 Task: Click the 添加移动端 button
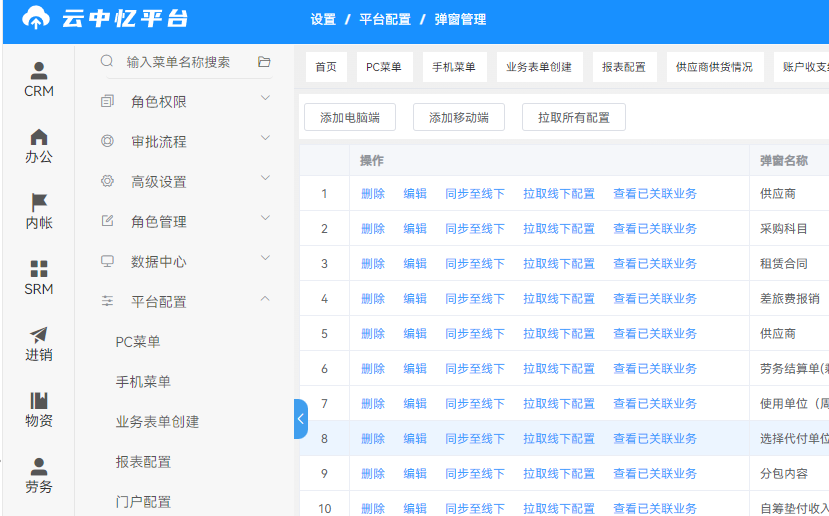[459, 117]
